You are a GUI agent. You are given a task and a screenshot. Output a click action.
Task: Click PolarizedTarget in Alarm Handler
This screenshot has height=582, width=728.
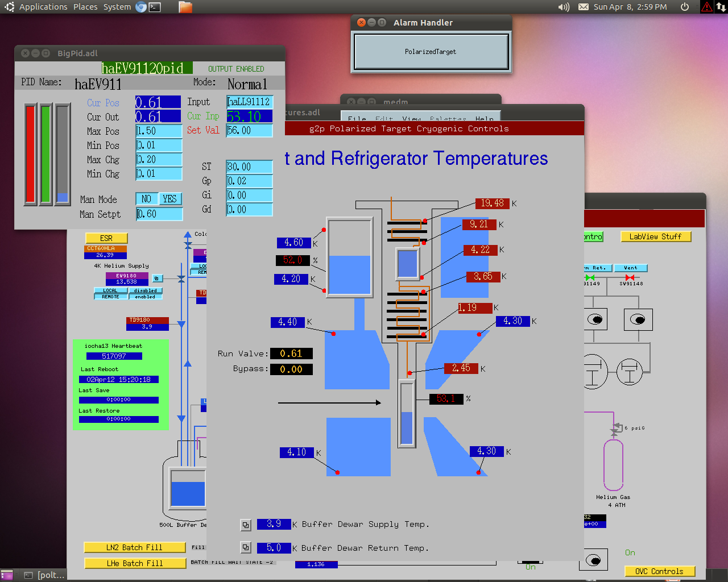431,52
